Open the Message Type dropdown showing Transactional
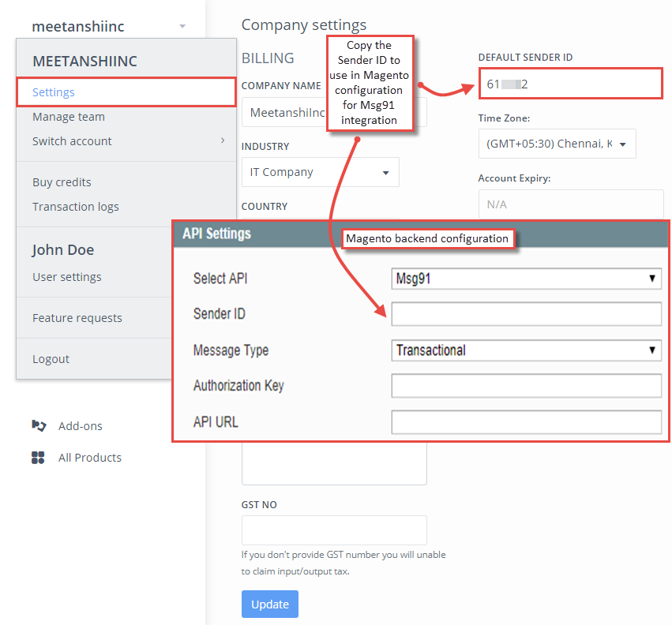The height and width of the screenshot is (625, 672). click(526, 350)
